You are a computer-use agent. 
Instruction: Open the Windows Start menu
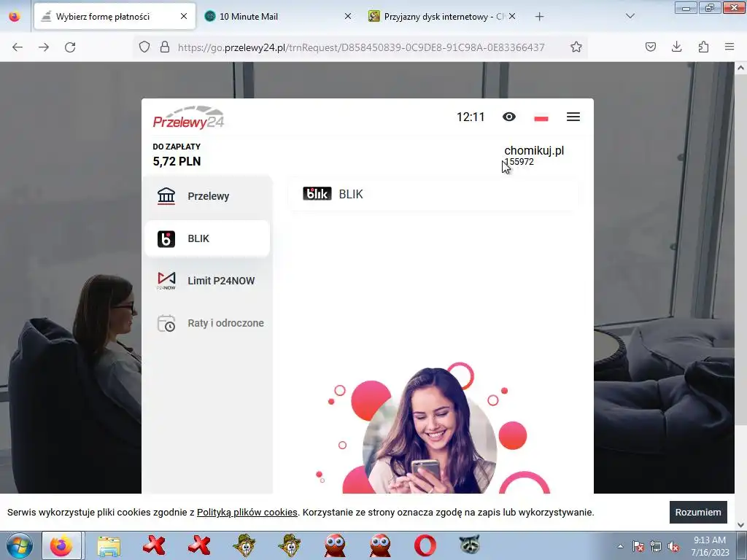coord(20,545)
